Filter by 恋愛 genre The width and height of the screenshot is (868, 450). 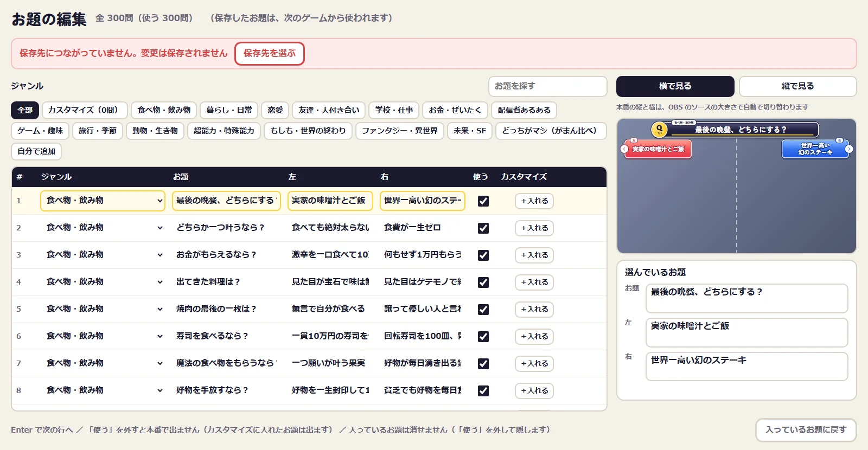pyautogui.click(x=275, y=110)
